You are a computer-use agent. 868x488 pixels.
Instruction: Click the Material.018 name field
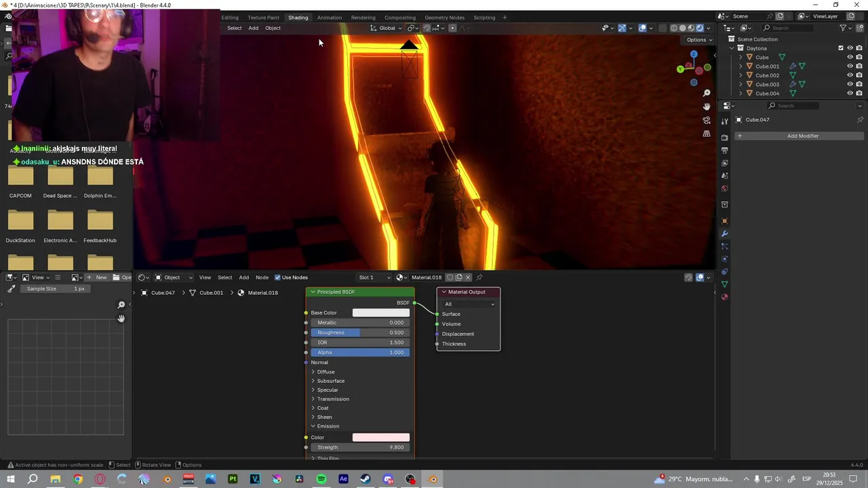coord(427,277)
